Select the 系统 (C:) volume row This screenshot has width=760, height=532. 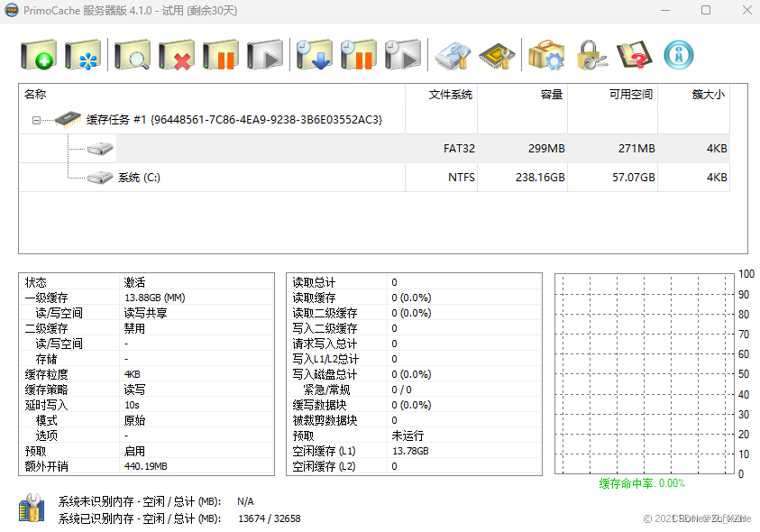coord(374,178)
